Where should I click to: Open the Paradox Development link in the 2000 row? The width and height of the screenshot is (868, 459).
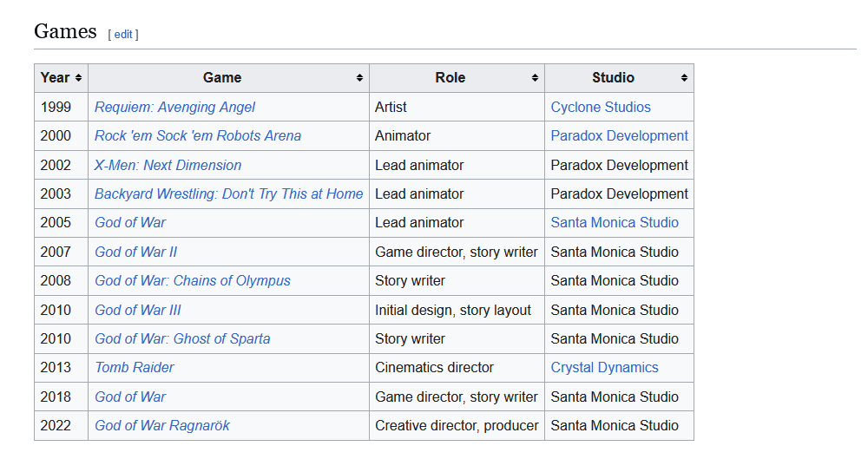[620, 135]
